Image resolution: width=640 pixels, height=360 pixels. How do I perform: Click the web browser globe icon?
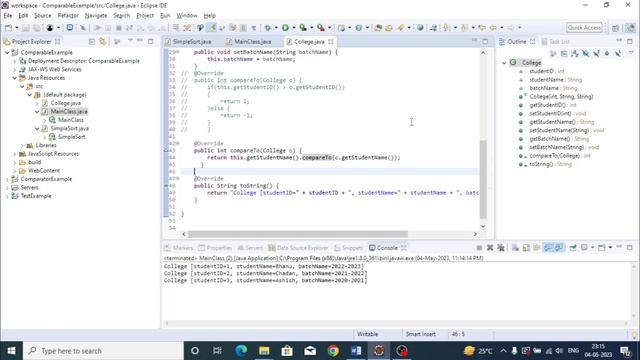pos(420,28)
